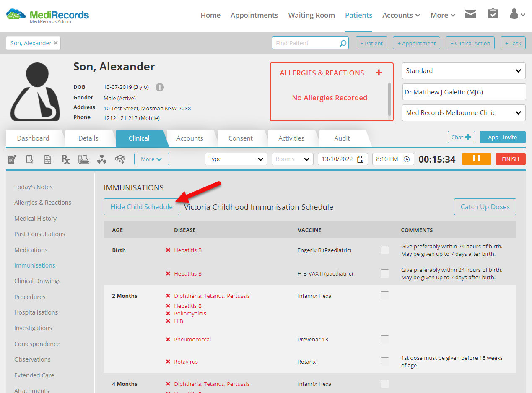Click red X beside Pneumococcal
532x393 pixels.
coord(168,339)
